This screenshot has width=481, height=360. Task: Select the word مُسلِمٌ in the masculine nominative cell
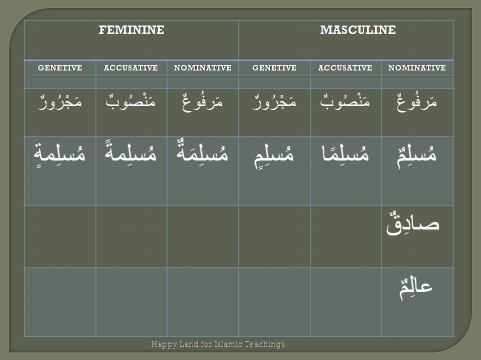pyautogui.click(x=417, y=156)
